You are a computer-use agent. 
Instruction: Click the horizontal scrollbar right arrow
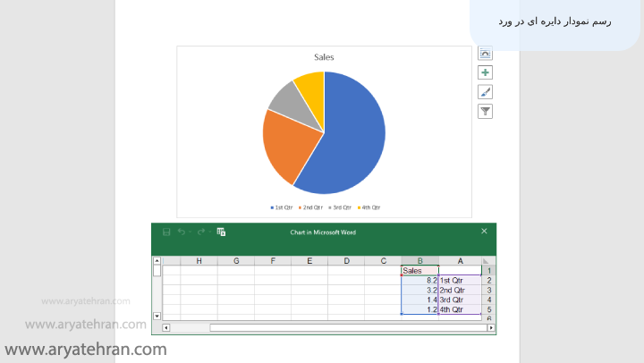[x=491, y=328]
